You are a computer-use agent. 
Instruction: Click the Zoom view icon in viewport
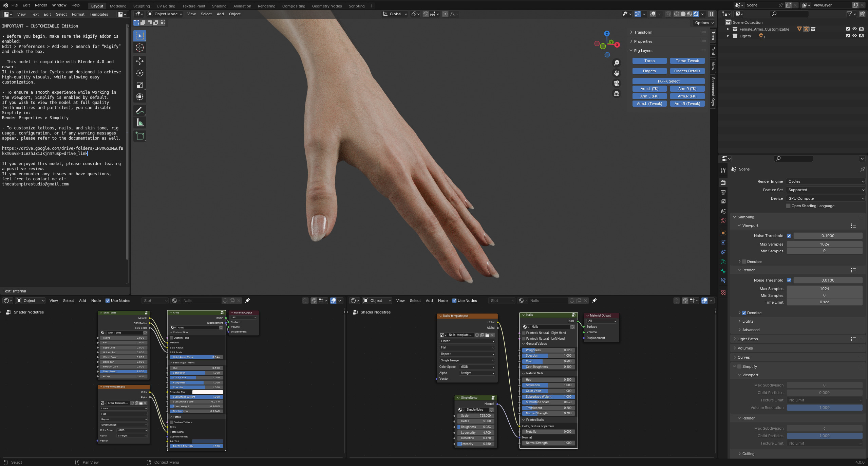(x=617, y=63)
